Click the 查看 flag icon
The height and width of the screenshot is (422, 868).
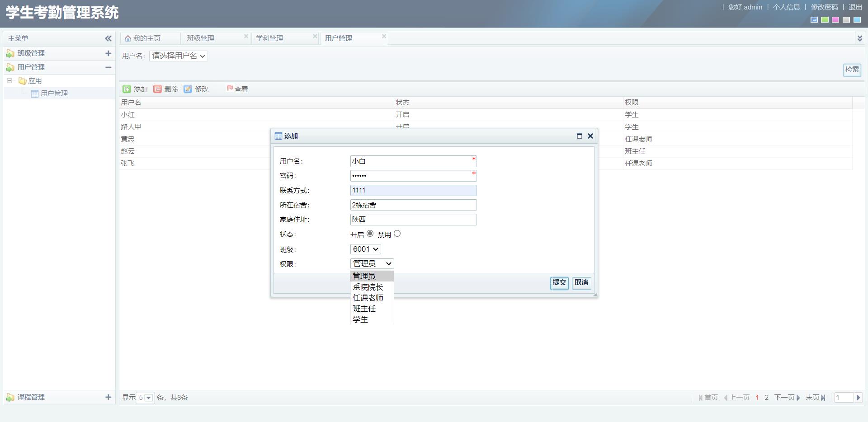(230, 88)
